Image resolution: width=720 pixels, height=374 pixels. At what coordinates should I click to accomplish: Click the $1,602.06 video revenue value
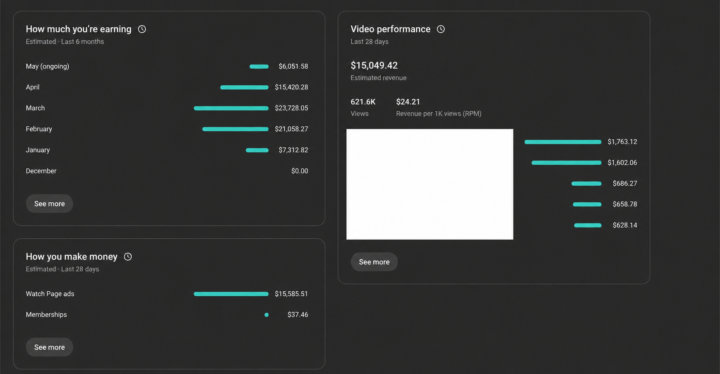click(622, 163)
